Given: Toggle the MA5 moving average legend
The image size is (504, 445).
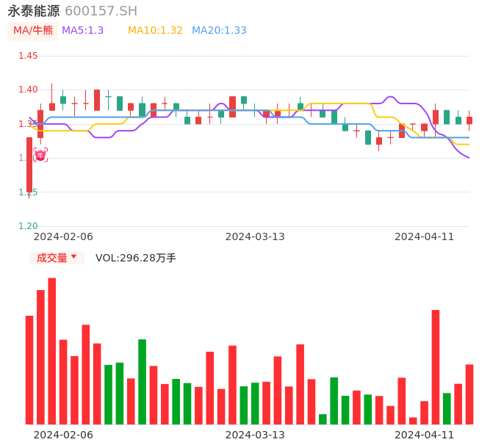Looking at the screenshot, I should point(83,31).
